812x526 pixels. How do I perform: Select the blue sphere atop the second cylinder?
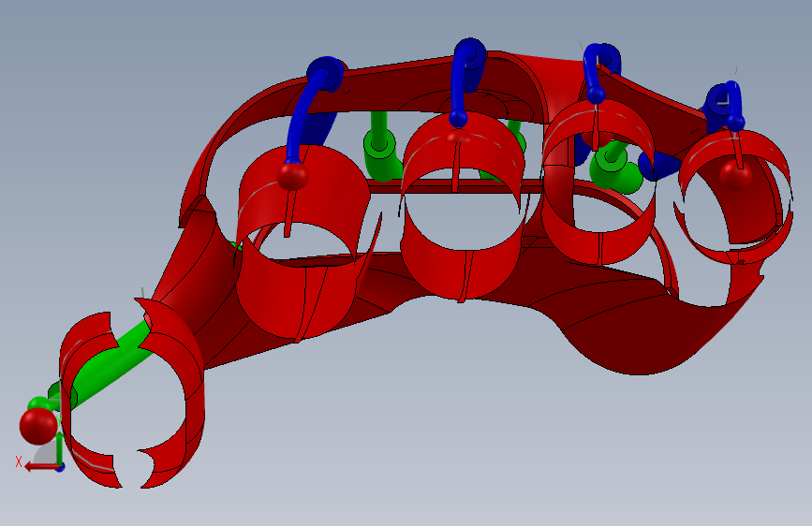pyautogui.click(x=458, y=118)
